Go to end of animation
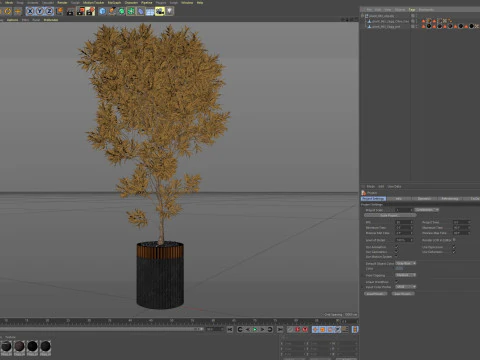This screenshot has width=480, height=360. pos(280,330)
